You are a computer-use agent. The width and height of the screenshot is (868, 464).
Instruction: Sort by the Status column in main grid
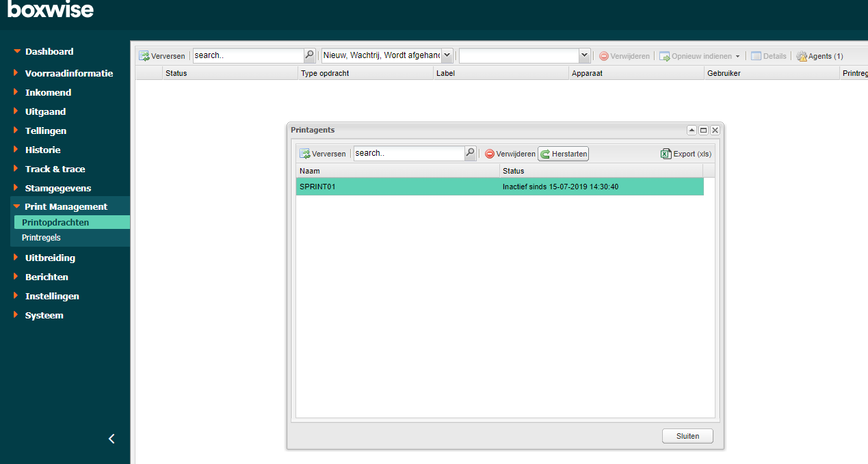(231, 73)
